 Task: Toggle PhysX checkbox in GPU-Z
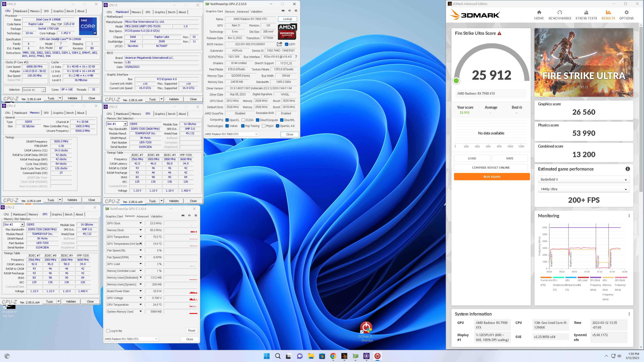(x=263, y=126)
